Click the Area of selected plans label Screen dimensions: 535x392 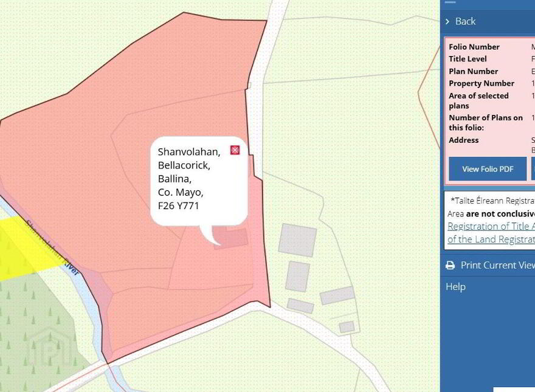point(478,101)
